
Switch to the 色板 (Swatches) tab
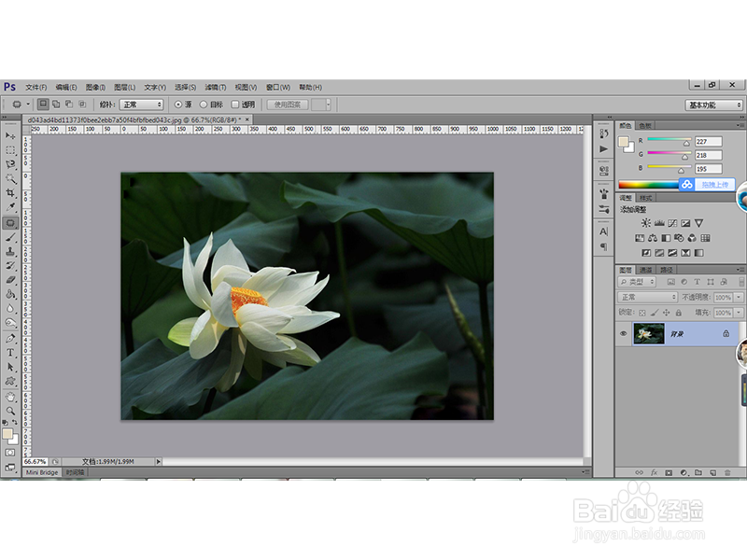(x=645, y=126)
